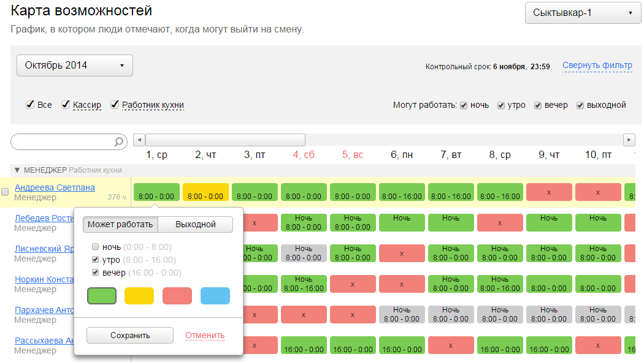Select Лисневский's red x cell on 6, пн
This screenshot has width=644, height=362.
pos(402,254)
